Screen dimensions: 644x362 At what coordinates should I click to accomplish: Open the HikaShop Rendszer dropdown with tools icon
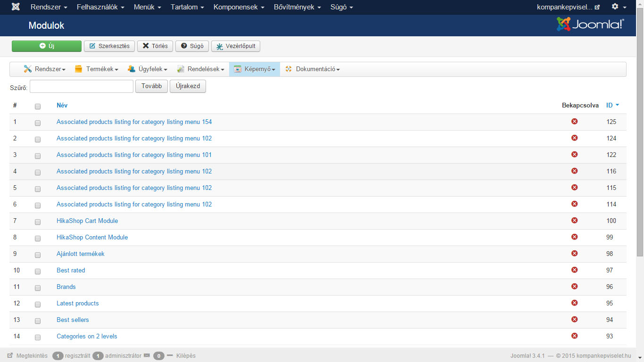pos(44,69)
